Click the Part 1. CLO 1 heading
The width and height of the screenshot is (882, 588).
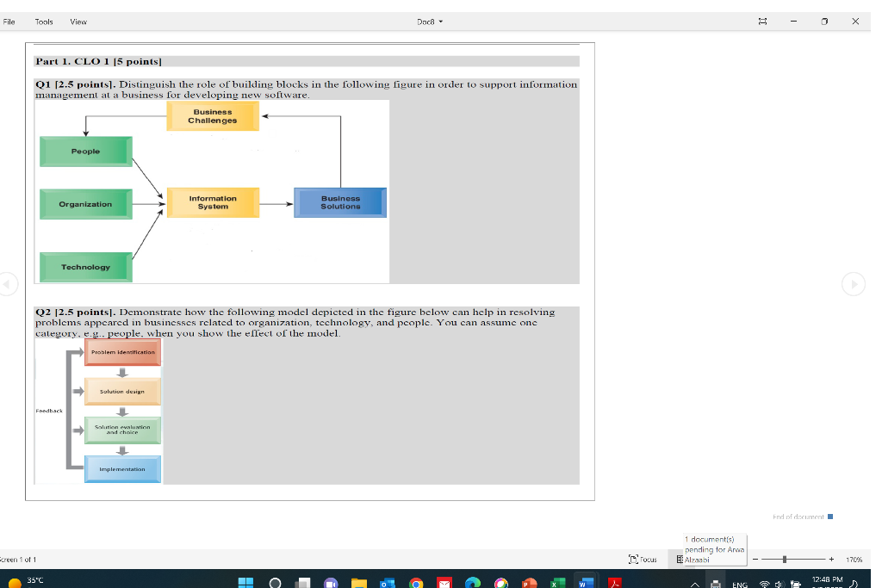pos(98,61)
